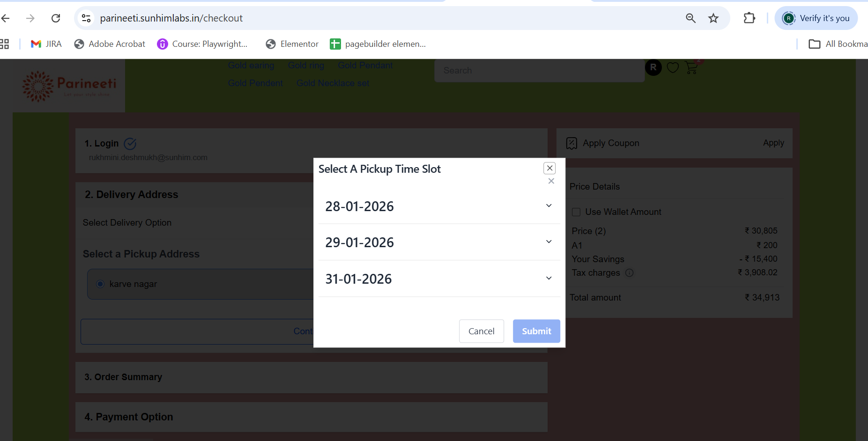The height and width of the screenshot is (441, 868).
Task: Click the Parineeti logo
Action: (69, 86)
